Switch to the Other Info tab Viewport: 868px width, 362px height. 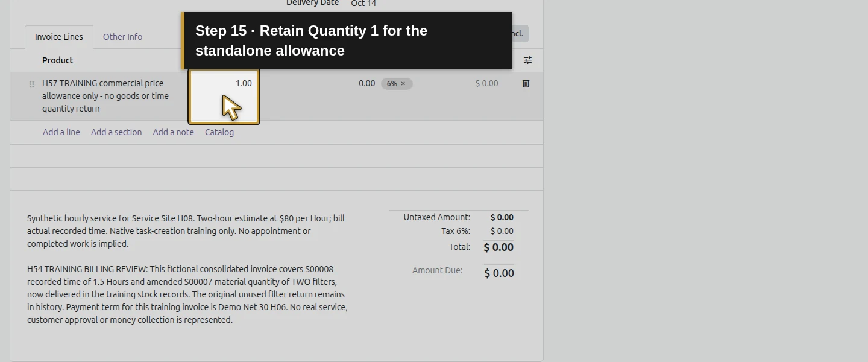122,37
